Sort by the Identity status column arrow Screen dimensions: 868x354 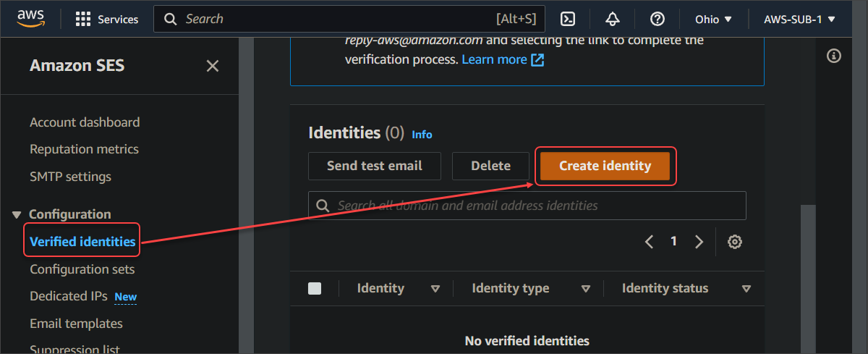click(746, 289)
